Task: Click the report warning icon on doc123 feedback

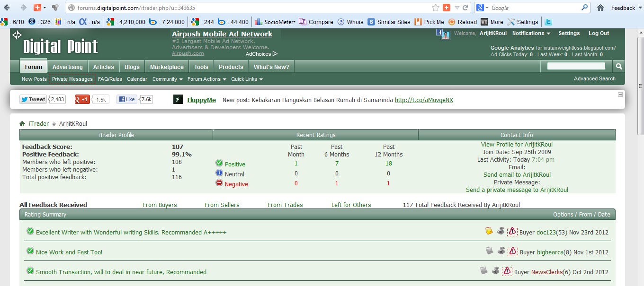Action: point(512,232)
